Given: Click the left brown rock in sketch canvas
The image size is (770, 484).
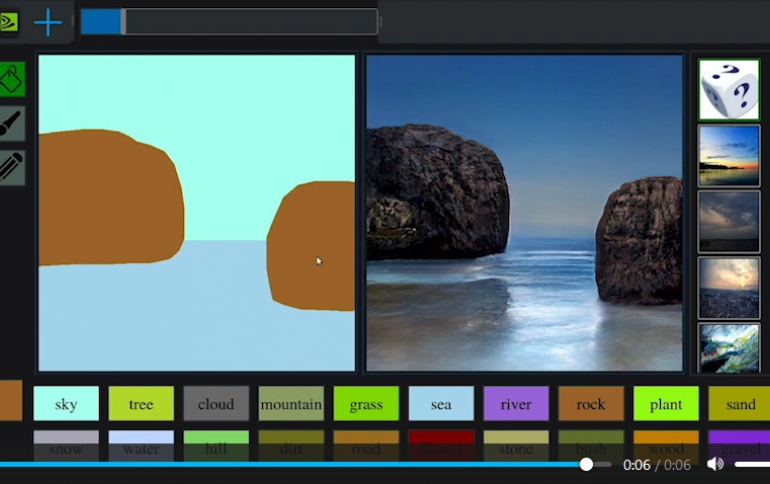Looking at the screenshot, I should click(109, 197).
